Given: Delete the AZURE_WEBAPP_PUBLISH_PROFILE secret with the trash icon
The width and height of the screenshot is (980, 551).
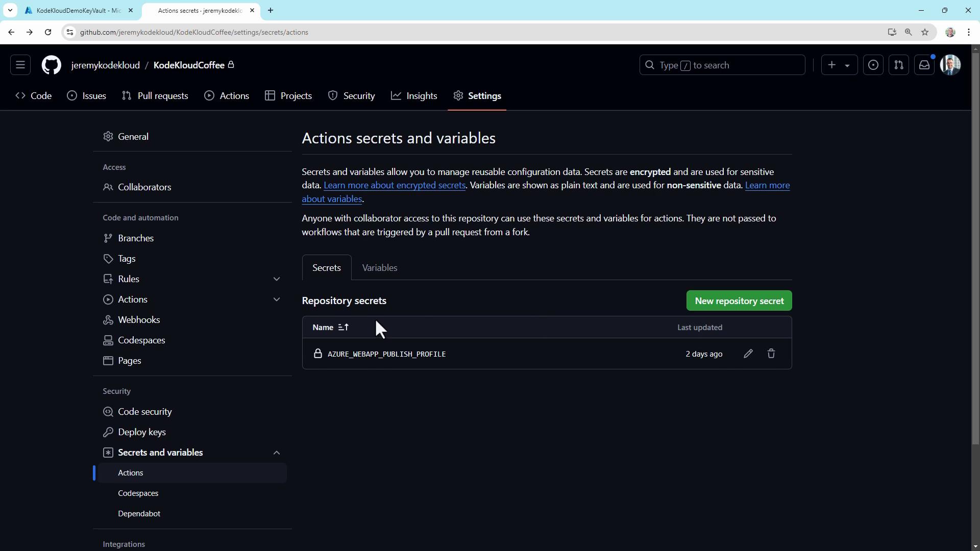Looking at the screenshot, I should [771, 354].
